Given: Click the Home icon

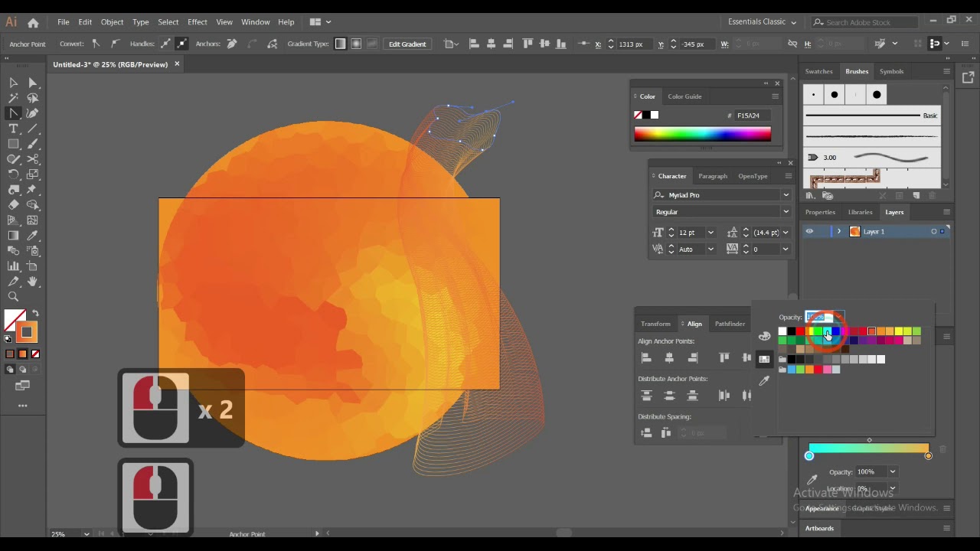Looking at the screenshot, I should [33, 22].
